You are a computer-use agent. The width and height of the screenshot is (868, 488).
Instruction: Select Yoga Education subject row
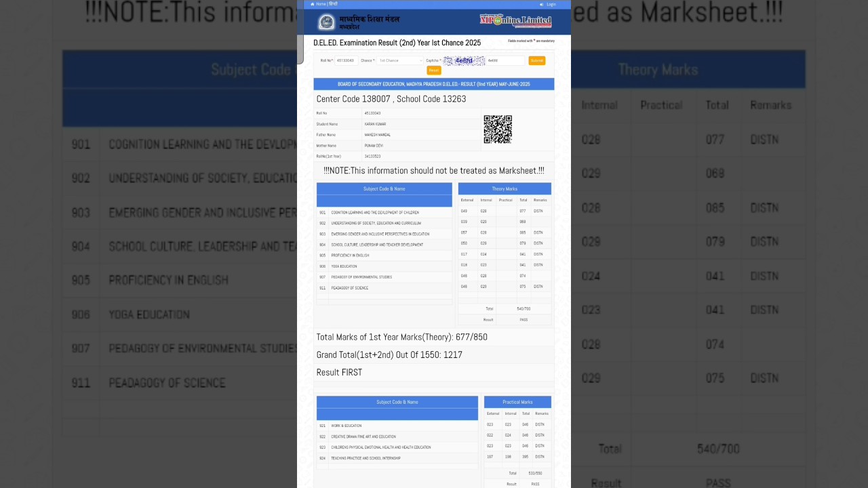pos(384,266)
